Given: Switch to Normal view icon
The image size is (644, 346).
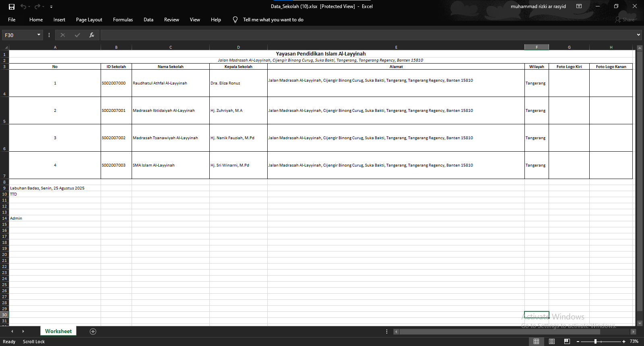Looking at the screenshot, I should click(536, 341).
